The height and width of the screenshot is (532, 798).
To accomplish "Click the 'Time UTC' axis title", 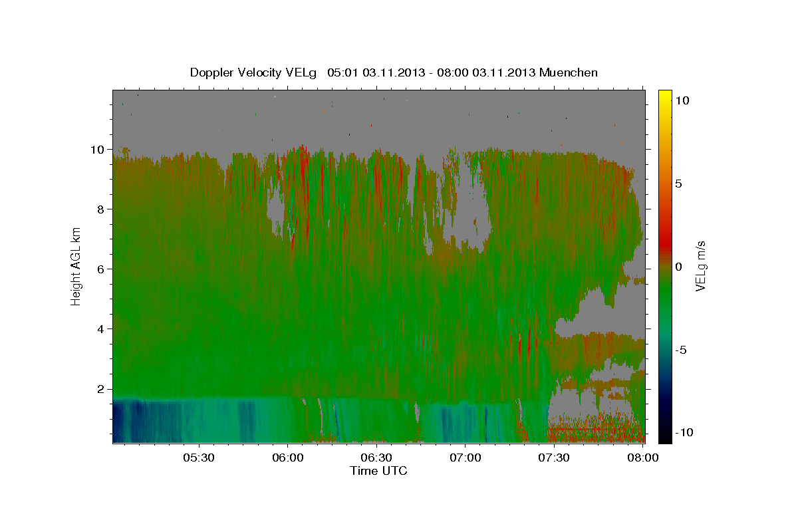I will coord(378,471).
